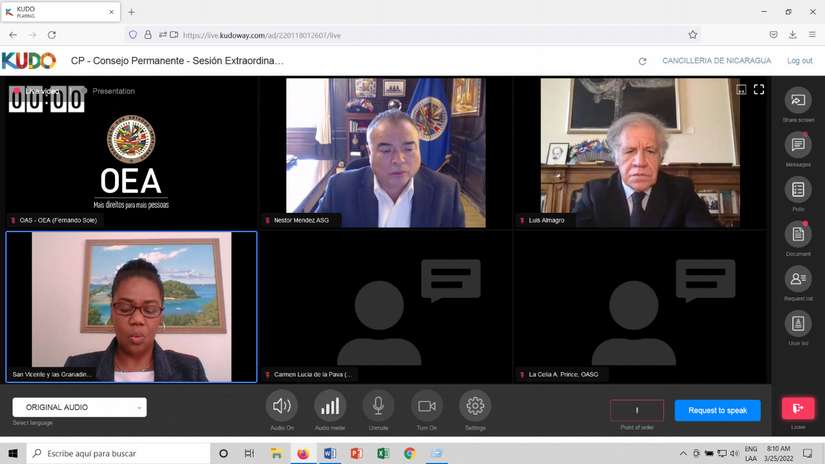Click Request to speak
Viewport: 825px width, 464px height.
(717, 410)
